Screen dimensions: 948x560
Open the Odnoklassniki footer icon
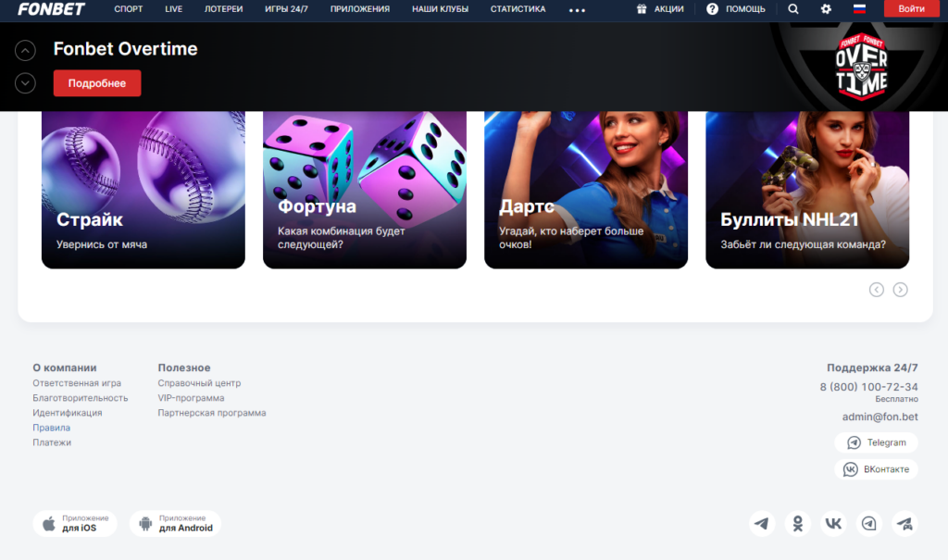[x=797, y=524]
